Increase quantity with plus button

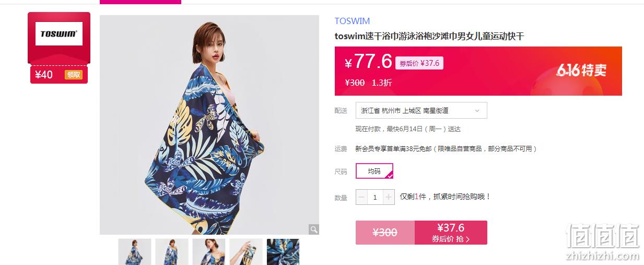(x=389, y=197)
